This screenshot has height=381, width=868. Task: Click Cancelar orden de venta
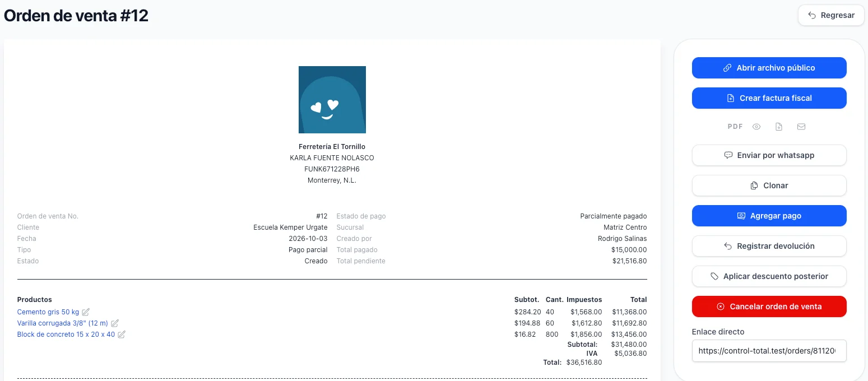point(769,306)
